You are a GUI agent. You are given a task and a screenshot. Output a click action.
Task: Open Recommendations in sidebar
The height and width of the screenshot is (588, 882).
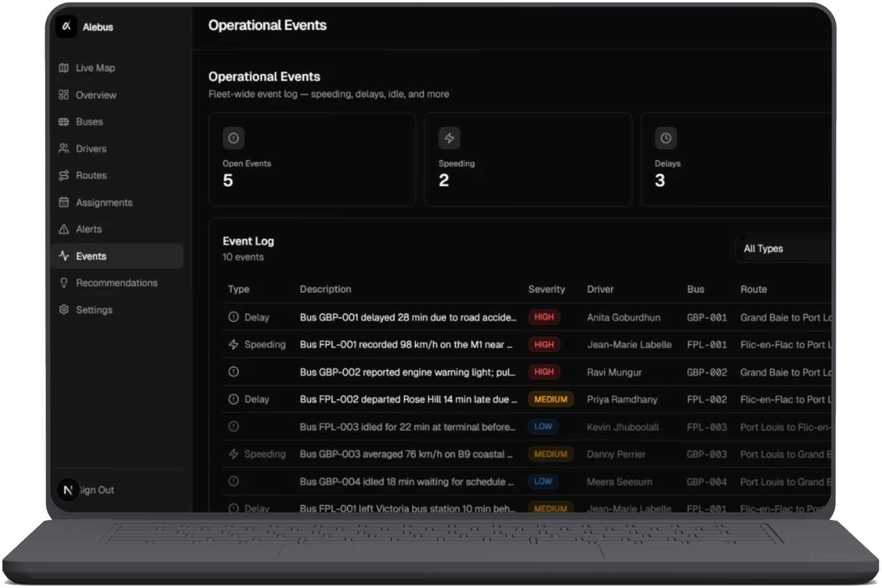(x=117, y=283)
